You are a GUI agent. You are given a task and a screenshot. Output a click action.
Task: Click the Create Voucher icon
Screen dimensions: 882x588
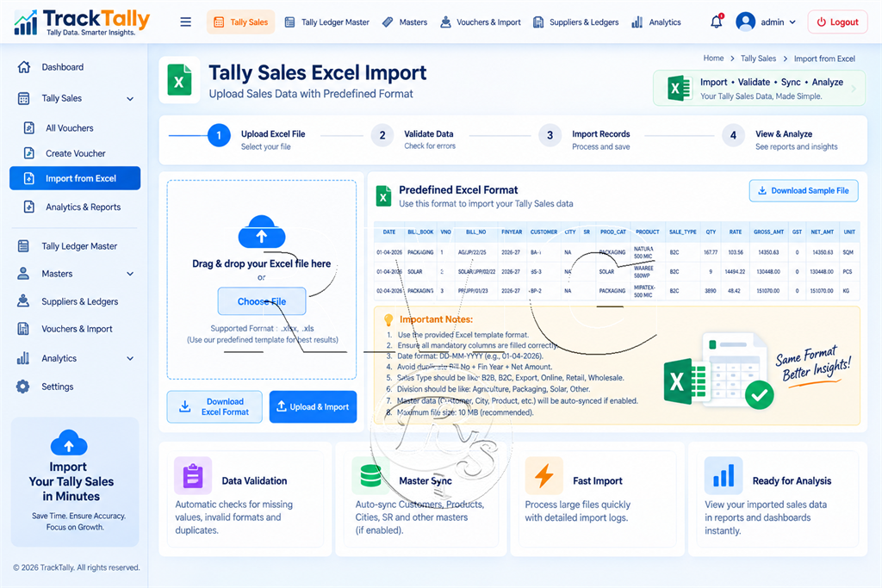coord(29,153)
